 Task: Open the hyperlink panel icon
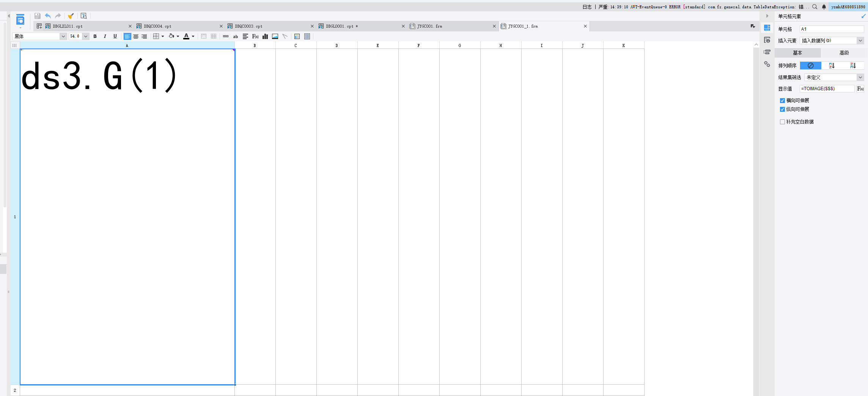coord(767,64)
